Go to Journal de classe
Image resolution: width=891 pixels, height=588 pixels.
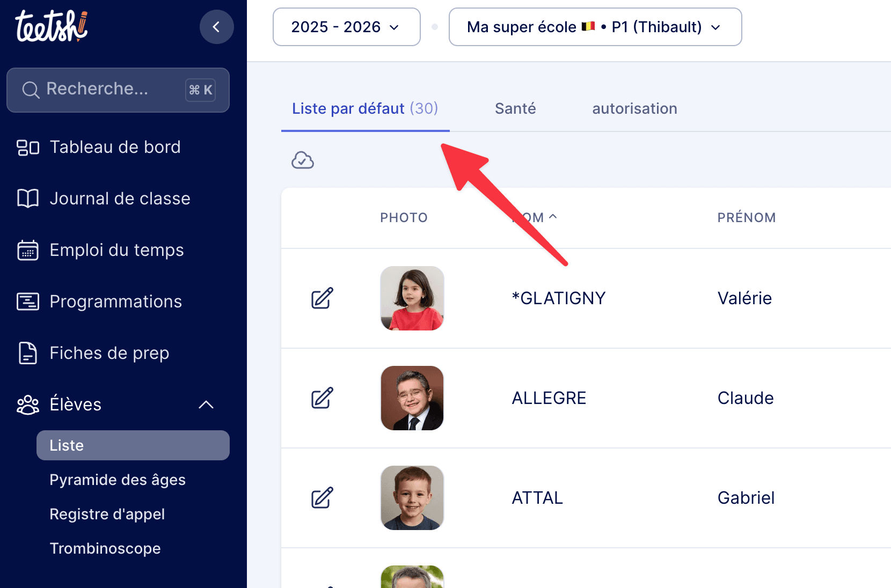click(x=120, y=199)
